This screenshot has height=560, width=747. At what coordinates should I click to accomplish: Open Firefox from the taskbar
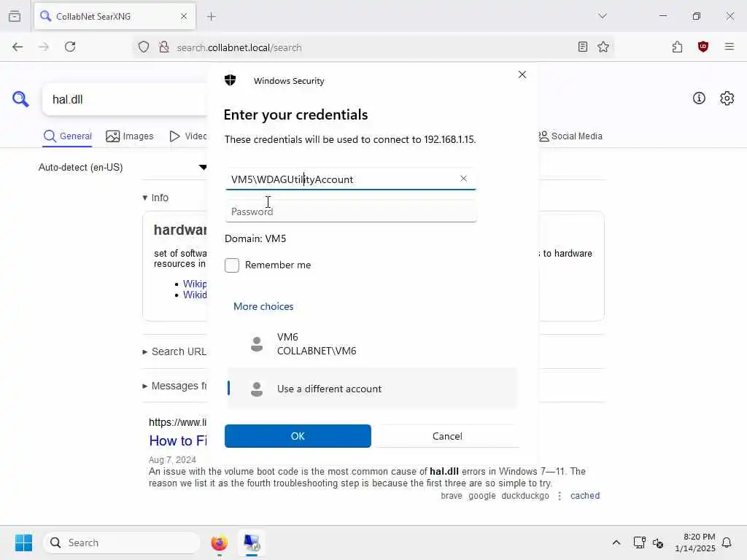point(219,542)
